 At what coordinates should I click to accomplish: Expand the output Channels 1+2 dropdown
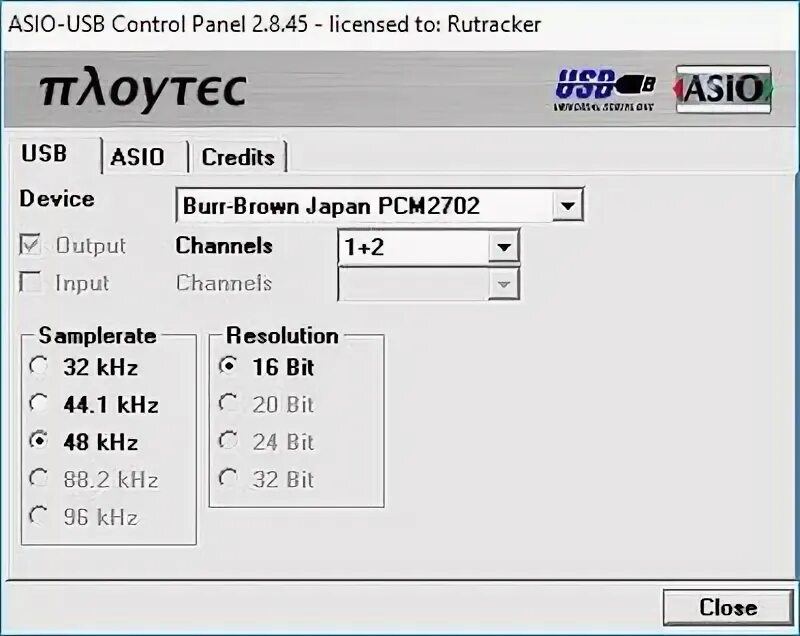coord(504,247)
